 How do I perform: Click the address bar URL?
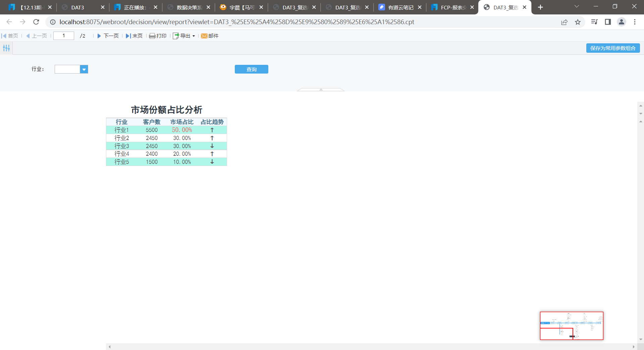point(237,22)
